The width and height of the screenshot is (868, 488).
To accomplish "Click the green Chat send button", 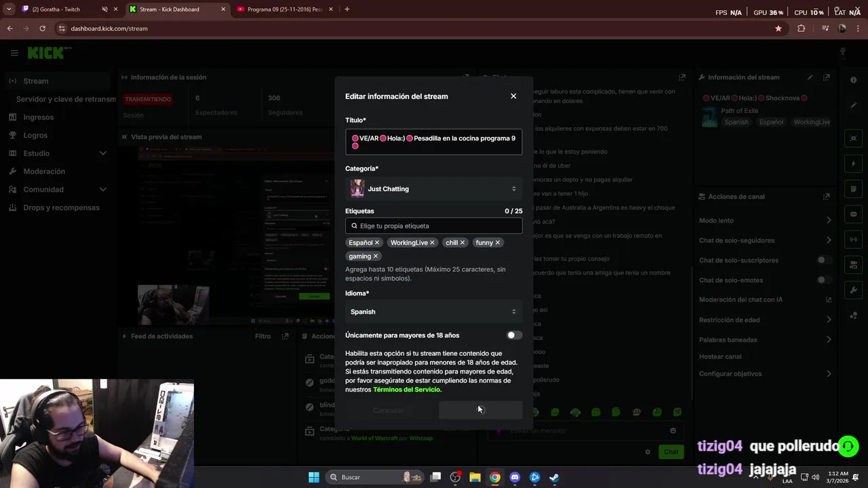I will (x=671, y=452).
